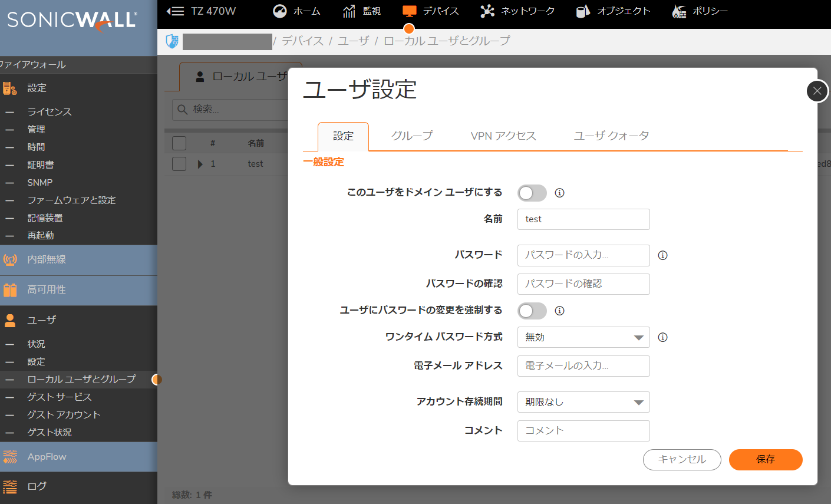Open 証明書 in sidebar
This screenshot has height=504, width=831.
[41, 165]
